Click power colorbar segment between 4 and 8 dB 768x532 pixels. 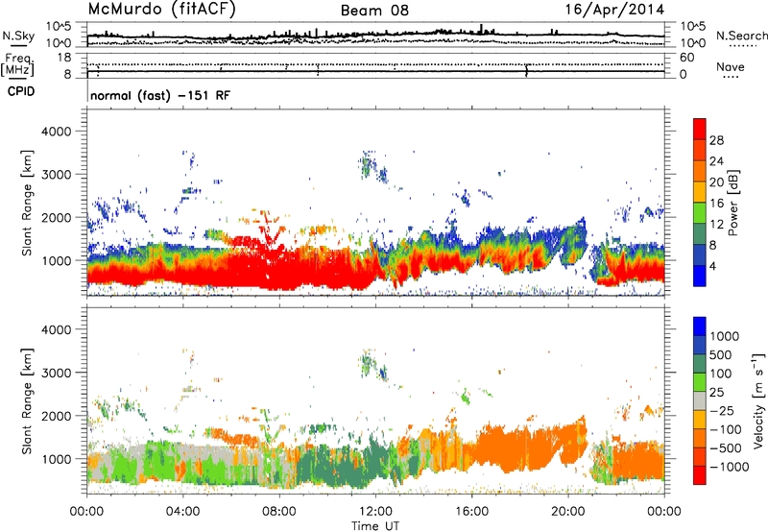point(700,254)
